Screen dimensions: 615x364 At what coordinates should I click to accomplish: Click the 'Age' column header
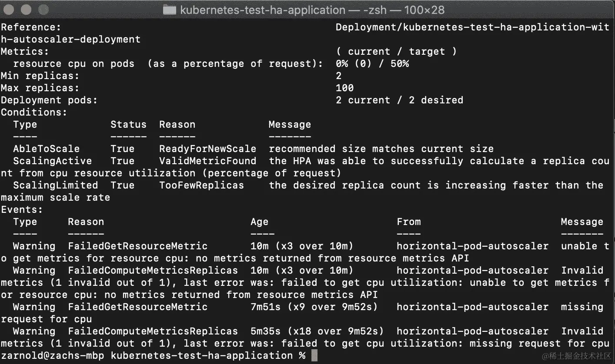tap(260, 222)
